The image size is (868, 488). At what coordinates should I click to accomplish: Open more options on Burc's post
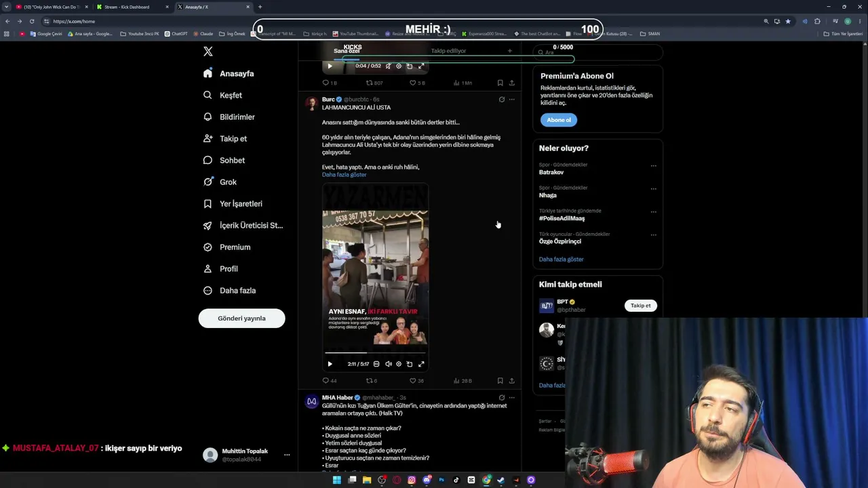pyautogui.click(x=512, y=100)
